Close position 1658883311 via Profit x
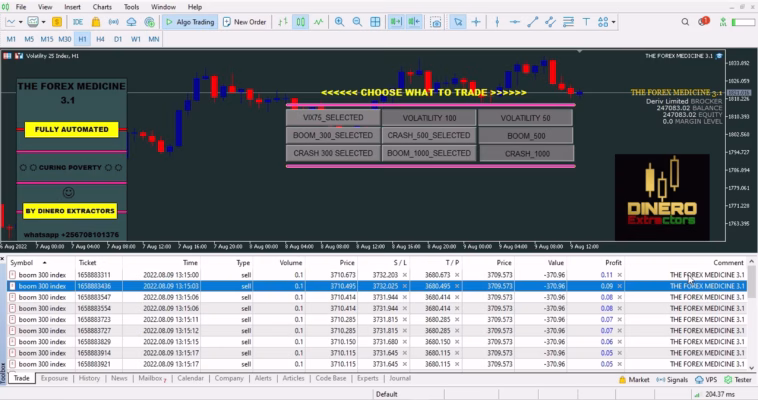The image size is (758, 400). click(x=620, y=275)
